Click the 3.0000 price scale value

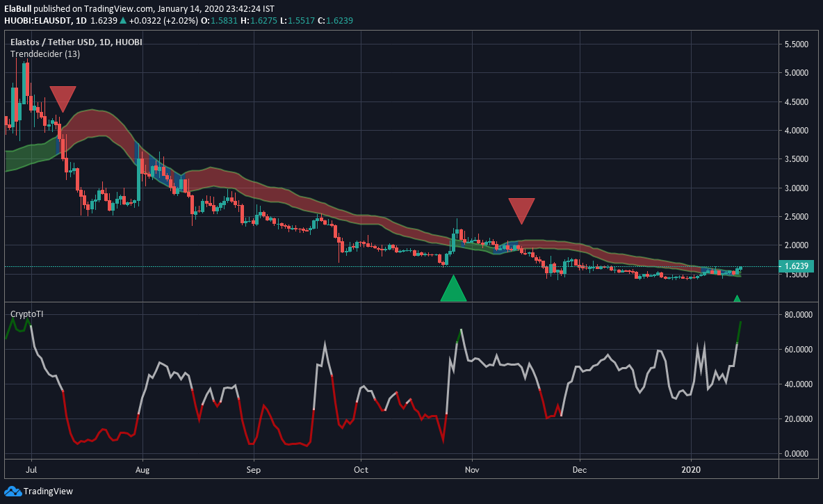(x=796, y=188)
